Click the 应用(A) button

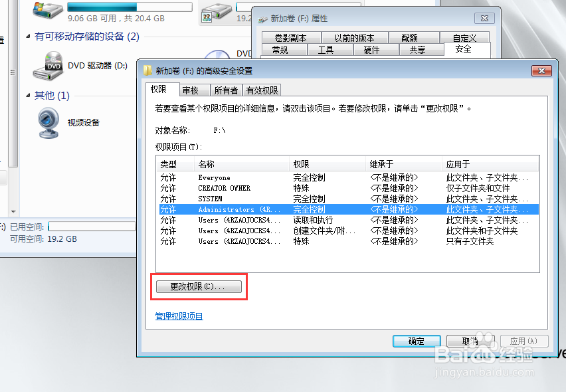pyautogui.click(x=524, y=341)
